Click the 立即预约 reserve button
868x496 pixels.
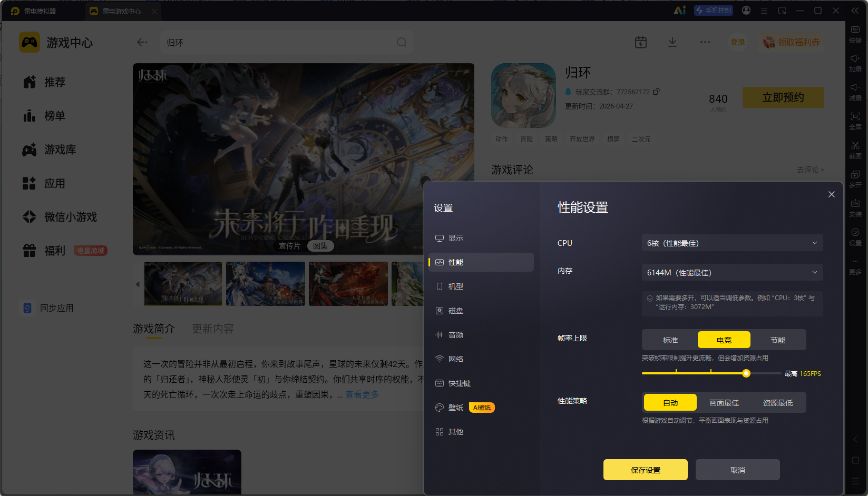(783, 97)
